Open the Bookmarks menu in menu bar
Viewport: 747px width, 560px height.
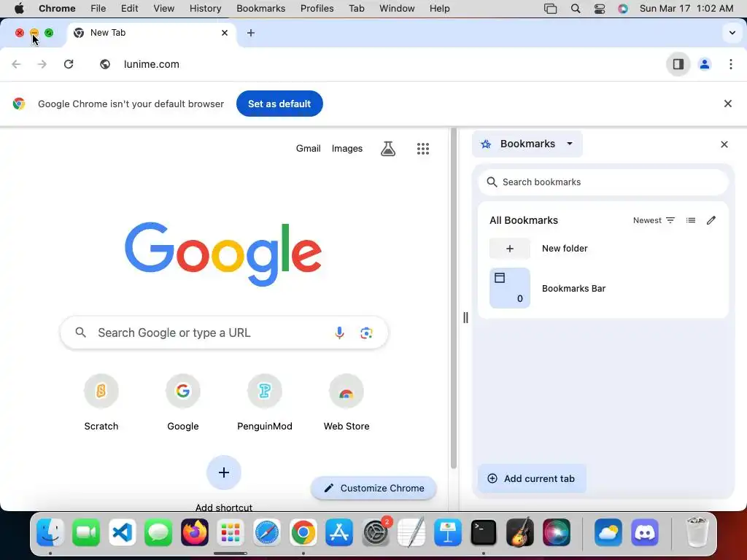pos(260,8)
